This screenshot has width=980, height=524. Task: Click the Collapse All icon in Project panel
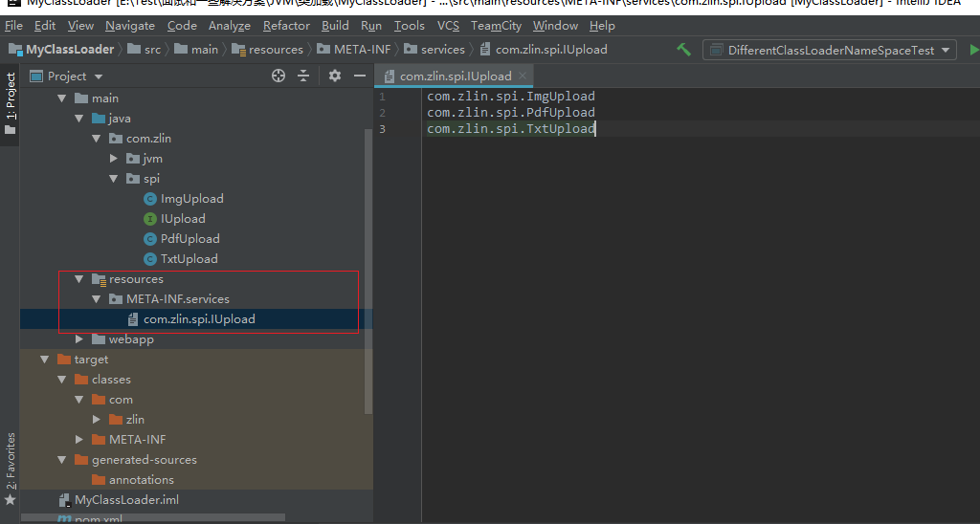[x=303, y=76]
